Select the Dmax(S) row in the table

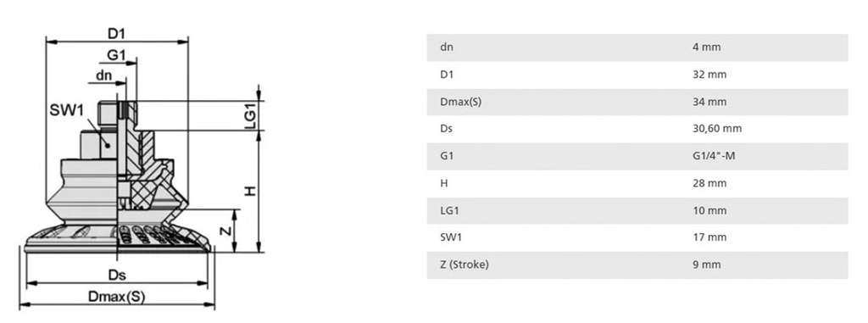click(637, 102)
